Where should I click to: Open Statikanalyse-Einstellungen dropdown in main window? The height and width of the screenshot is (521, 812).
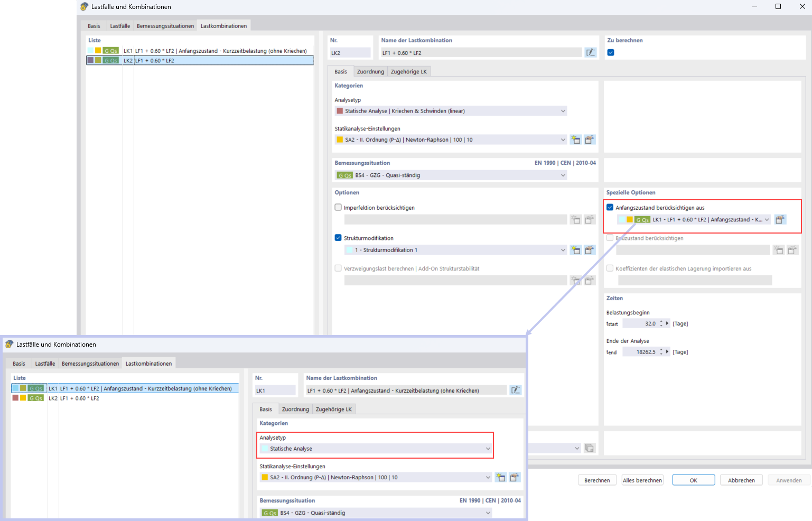(451, 139)
